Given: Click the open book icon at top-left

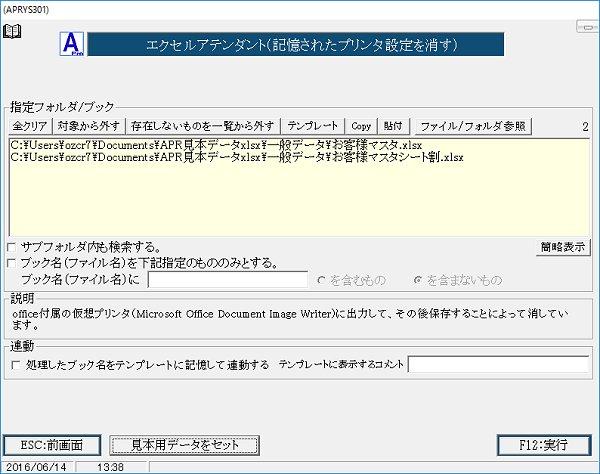Looking at the screenshot, I should (12, 32).
